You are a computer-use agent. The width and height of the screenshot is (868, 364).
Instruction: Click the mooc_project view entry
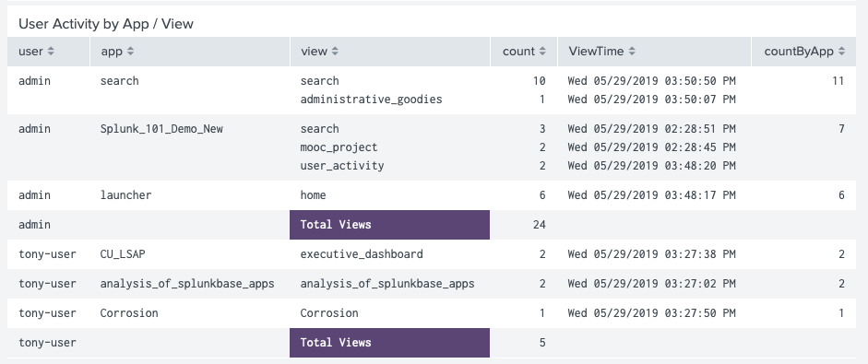pyautogui.click(x=339, y=147)
